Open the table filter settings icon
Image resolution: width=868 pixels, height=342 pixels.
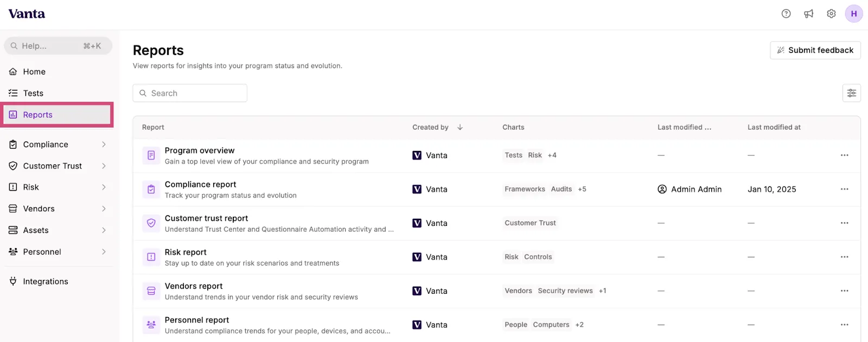pyautogui.click(x=852, y=93)
